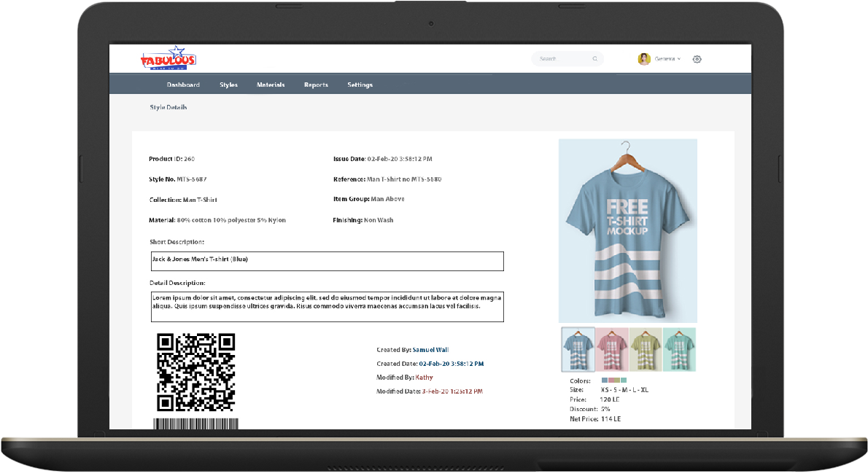Navigate to Settings in the nav bar
This screenshot has height=476, width=868.
(x=360, y=85)
